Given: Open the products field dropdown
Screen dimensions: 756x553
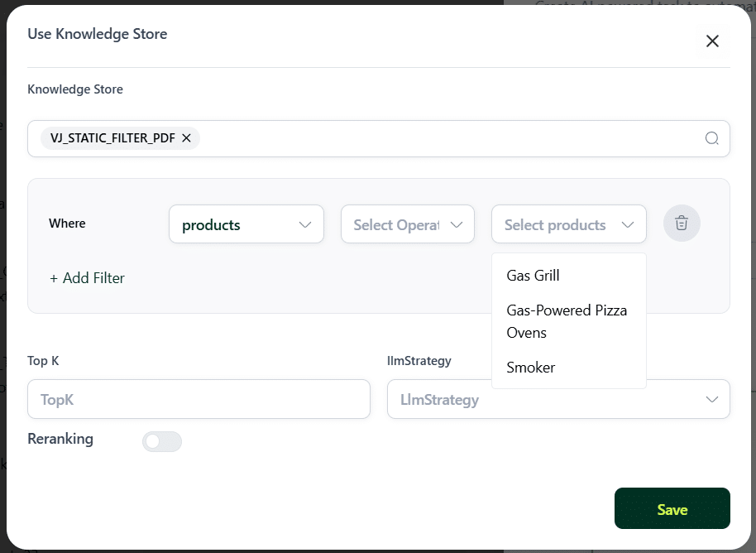Looking at the screenshot, I should pyautogui.click(x=246, y=224).
